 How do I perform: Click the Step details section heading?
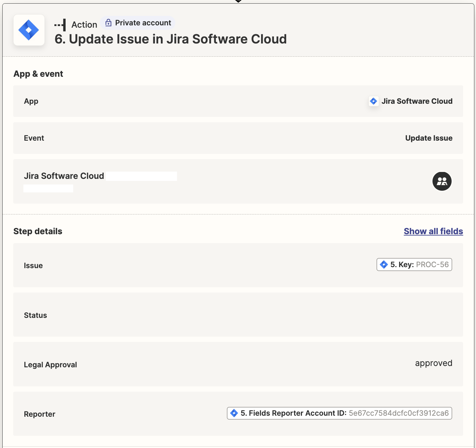coord(38,231)
